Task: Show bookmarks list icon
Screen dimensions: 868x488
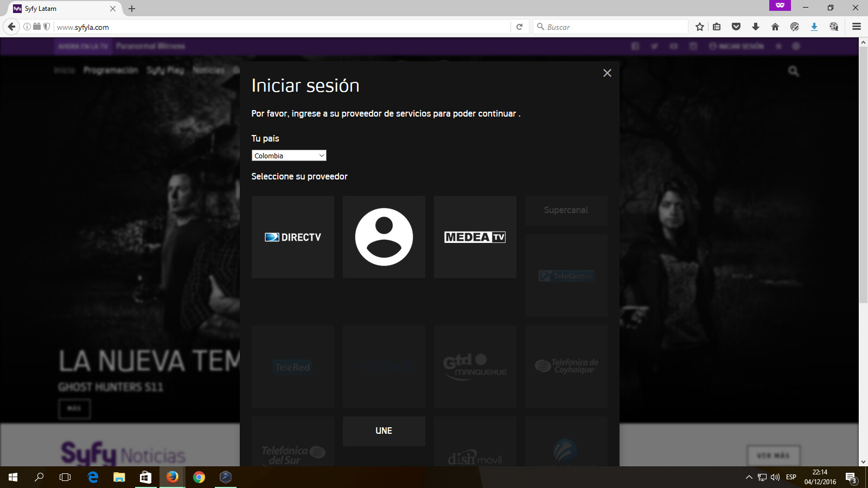Action: click(x=717, y=27)
